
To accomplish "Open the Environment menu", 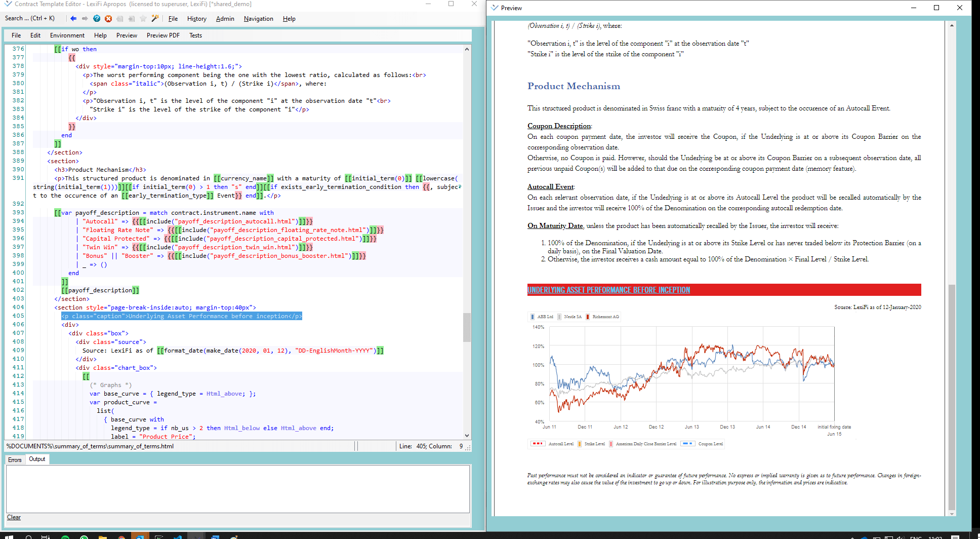I will (67, 35).
